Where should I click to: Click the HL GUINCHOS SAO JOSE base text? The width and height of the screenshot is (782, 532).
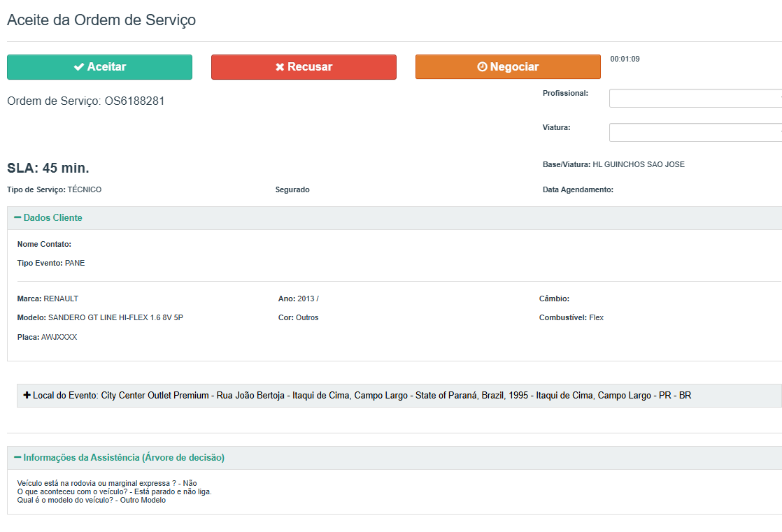pos(638,165)
